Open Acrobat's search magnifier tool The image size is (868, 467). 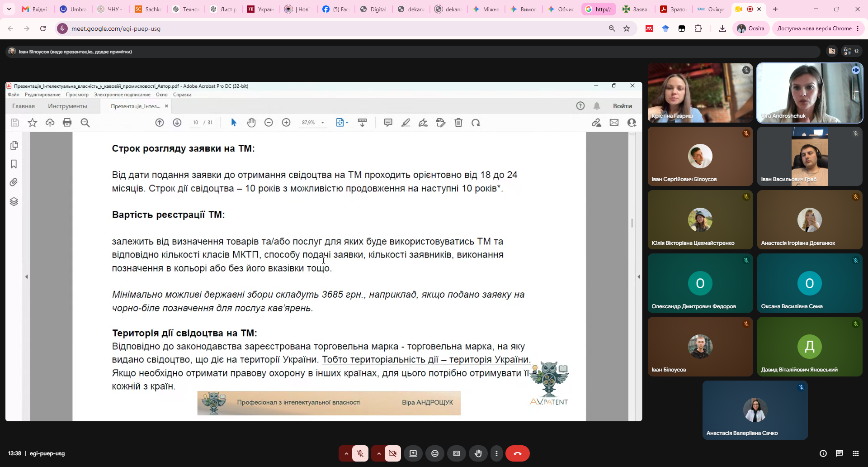click(x=85, y=123)
